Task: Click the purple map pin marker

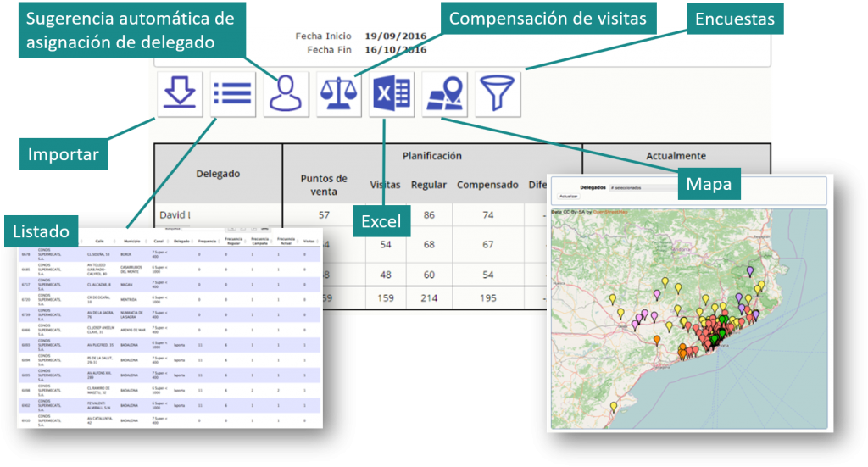Action: pyautogui.click(x=750, y=270)
